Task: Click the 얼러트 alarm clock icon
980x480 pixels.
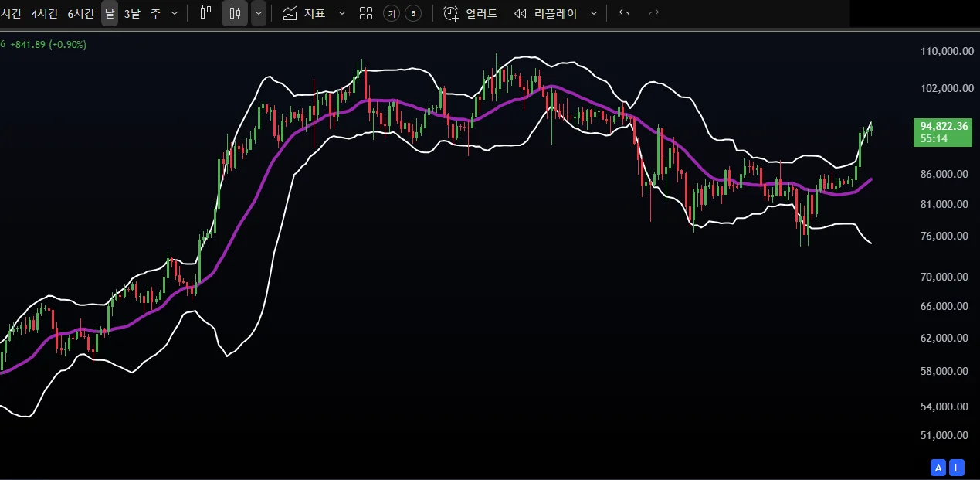Action: coord(451,13)
